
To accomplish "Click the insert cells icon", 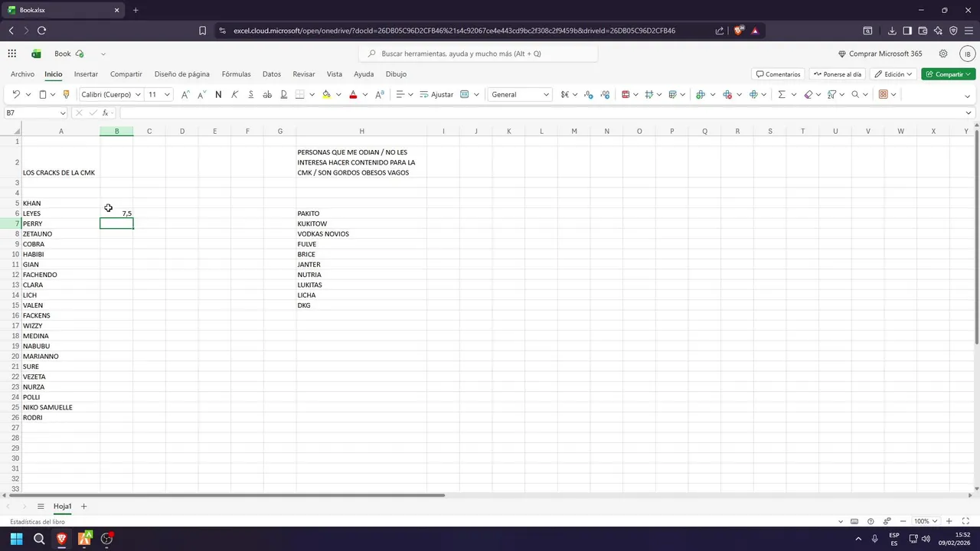I will tap(700, 94).
